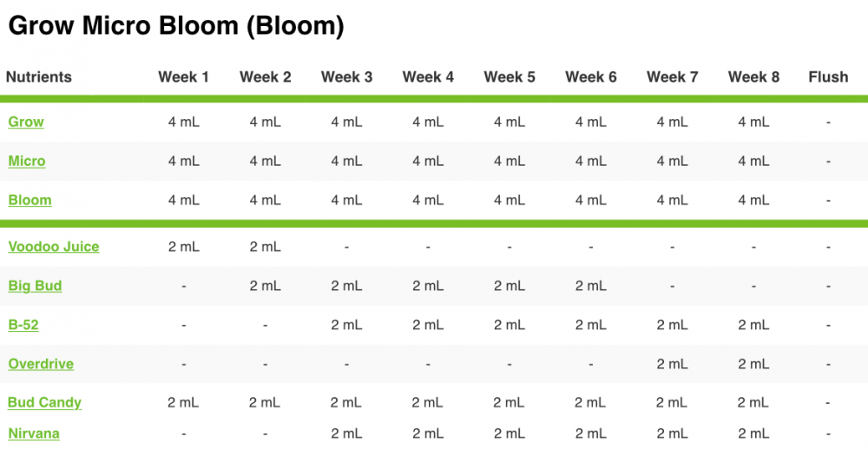This screenshot has height=450, width=868.
Task: Click Big Bud Week 6 dosage cell
Action: tap(590, 286)
